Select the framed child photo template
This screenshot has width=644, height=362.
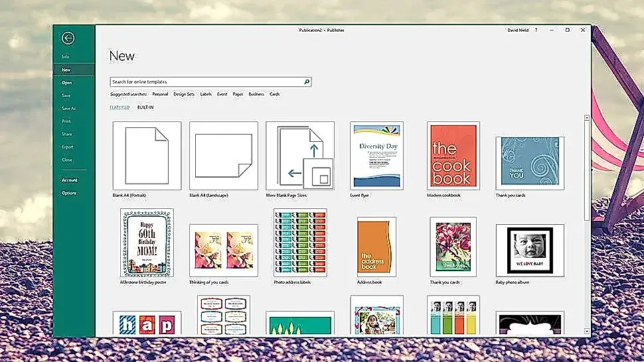pyautogui.click(x=376, y=316)
